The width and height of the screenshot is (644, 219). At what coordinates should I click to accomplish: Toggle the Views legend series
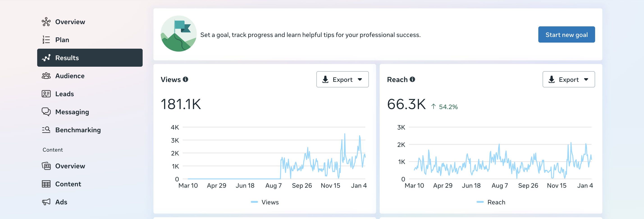coord(265,202)
